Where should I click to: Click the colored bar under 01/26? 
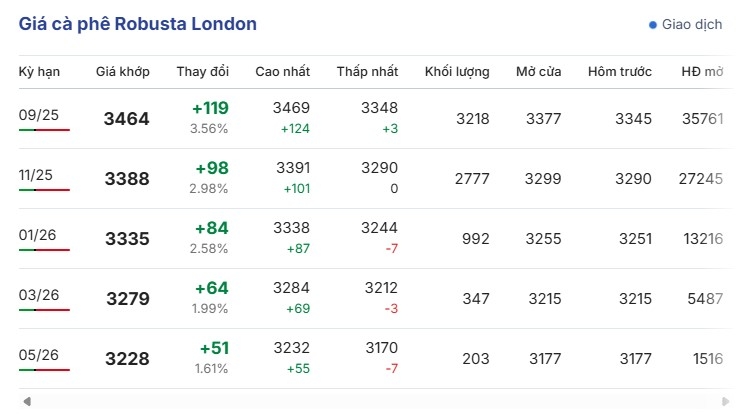coord(44,250)
